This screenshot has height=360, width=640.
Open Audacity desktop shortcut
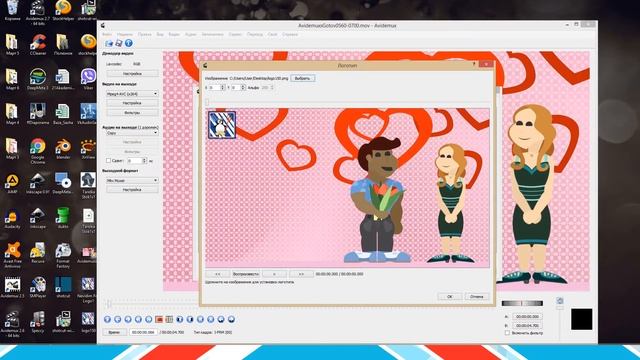12,218
